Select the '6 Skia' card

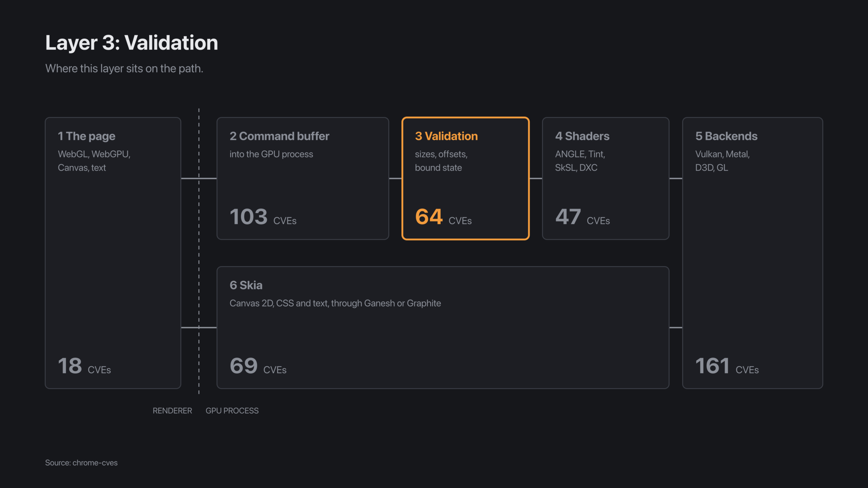click(443, 327)
